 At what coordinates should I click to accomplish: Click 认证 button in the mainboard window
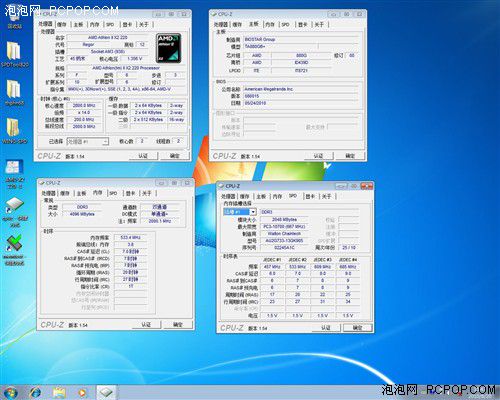pyautogui.click(x=318, y=156)
